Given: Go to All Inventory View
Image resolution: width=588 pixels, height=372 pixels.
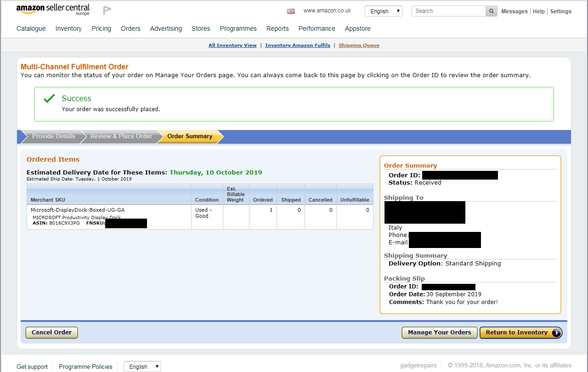Looking at the screenshot, I should point(232,45).
